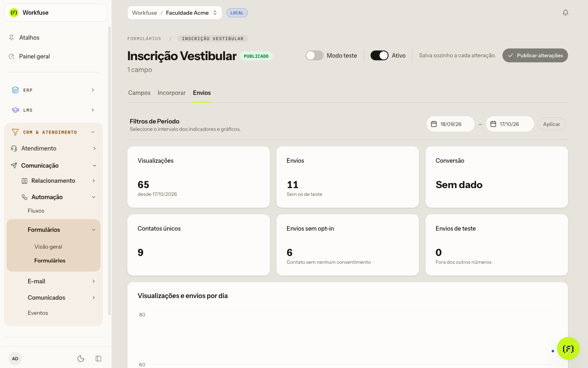Click the Relacionamento contact icon
This screenshot has height=368, width=588.
(24, 181)
